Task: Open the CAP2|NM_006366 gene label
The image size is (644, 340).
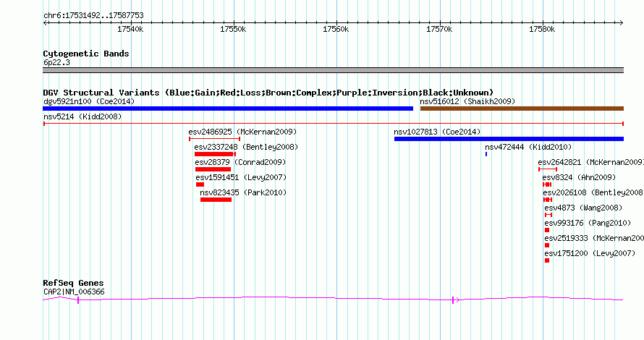Action: (74, 292)
